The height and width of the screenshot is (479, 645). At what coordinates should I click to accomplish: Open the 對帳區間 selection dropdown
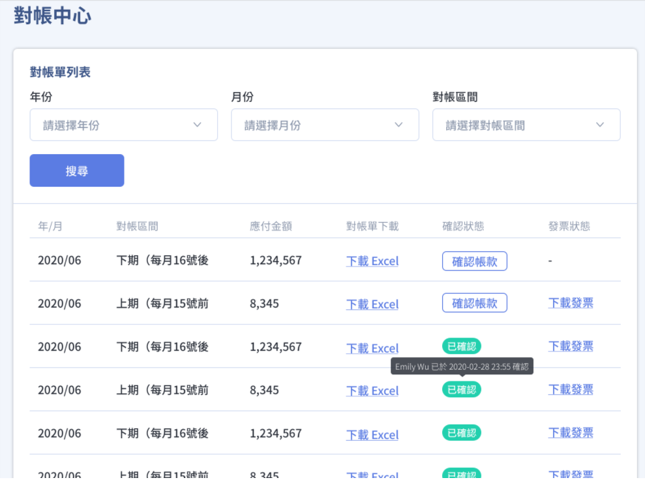click(526, 125)
